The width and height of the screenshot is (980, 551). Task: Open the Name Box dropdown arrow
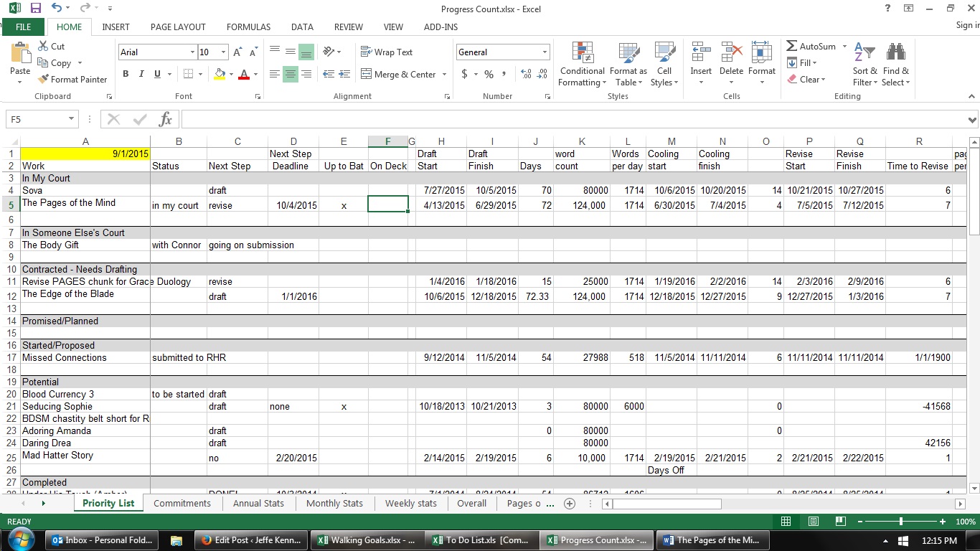tap(71, 119)
